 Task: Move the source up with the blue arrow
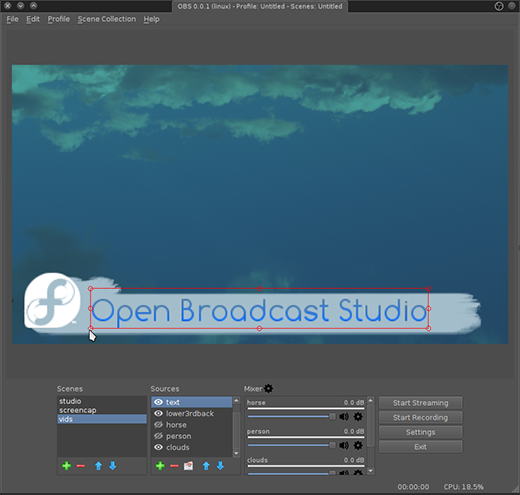[206, 466]
